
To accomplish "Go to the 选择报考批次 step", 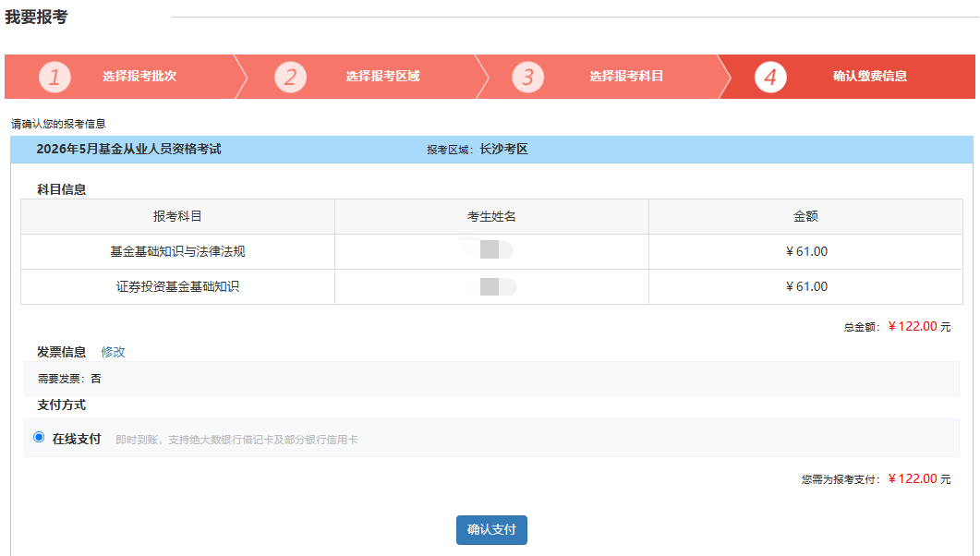I will click(x=139, y=77).
